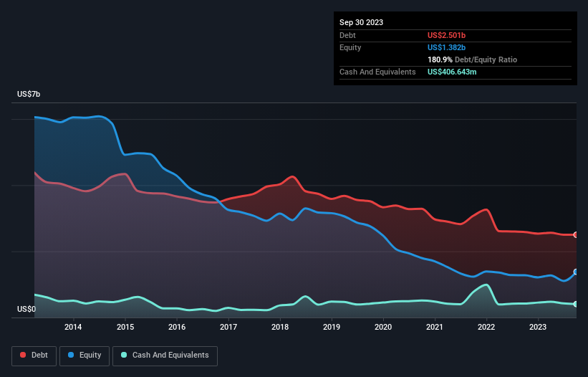588x377 pixels.
Task: Select the Sep 30 2023 tooltip date
Action: click(362, 22)
